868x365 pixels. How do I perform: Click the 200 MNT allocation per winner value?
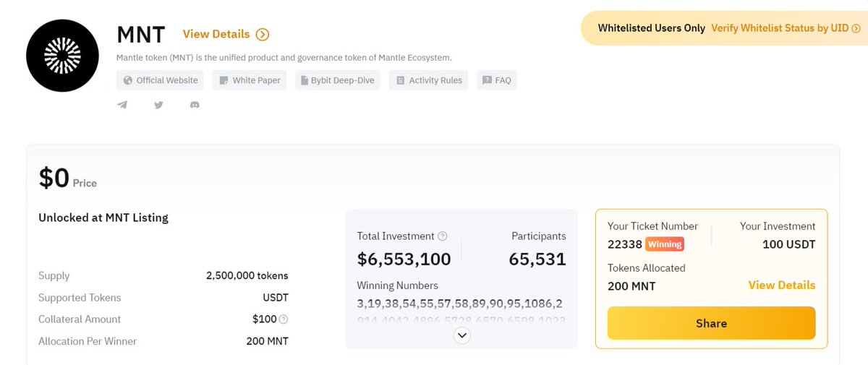click(267, 341)
